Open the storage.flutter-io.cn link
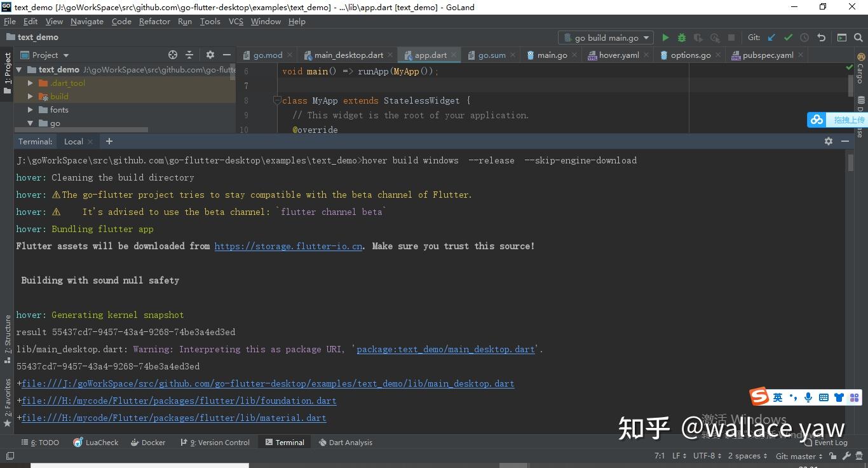 click(288, 246)
